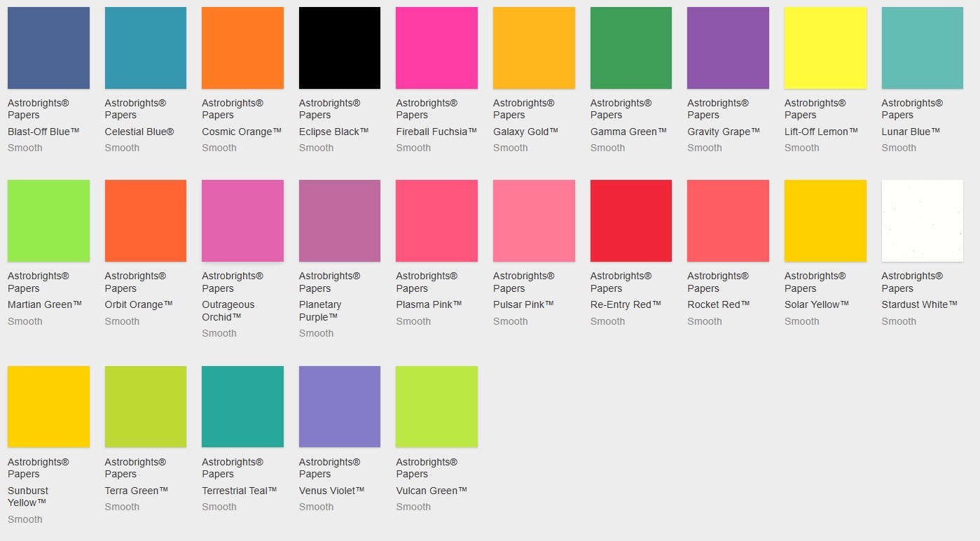
Task: Click the Re-Entry Red swatch
Action: (x=631, y=220)
